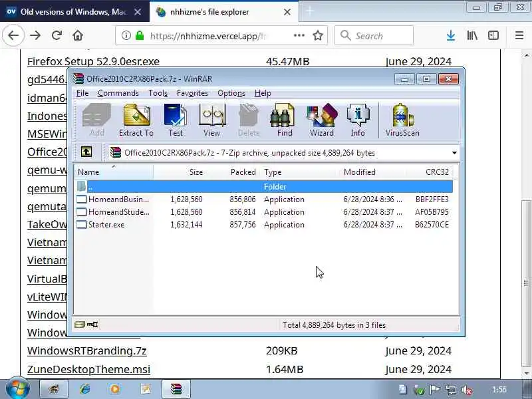Go up one folder level in WinRAR
532x399 pixels.
86,152
